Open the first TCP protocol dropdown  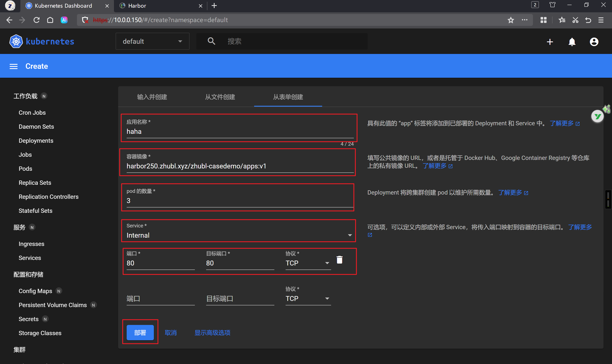308,263
